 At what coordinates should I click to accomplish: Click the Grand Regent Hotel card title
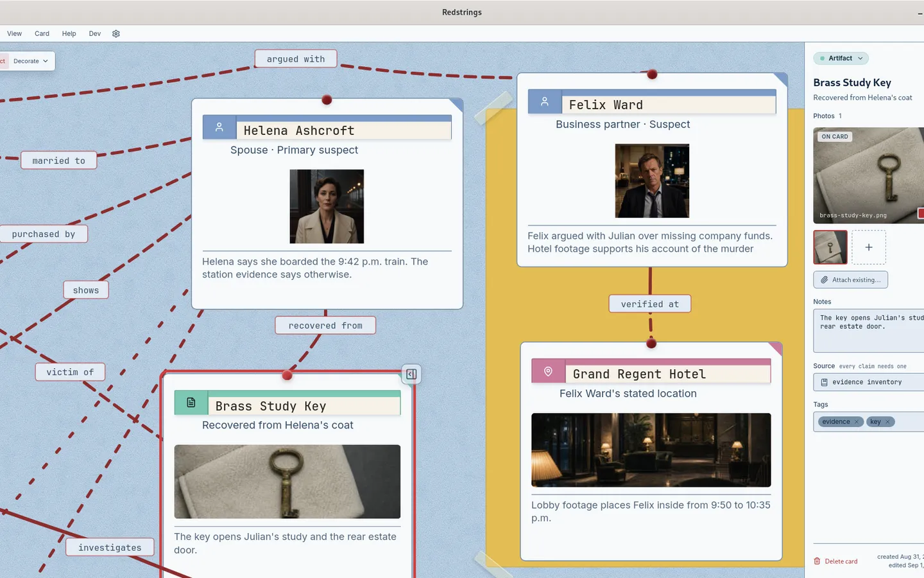tap(639, 374)
